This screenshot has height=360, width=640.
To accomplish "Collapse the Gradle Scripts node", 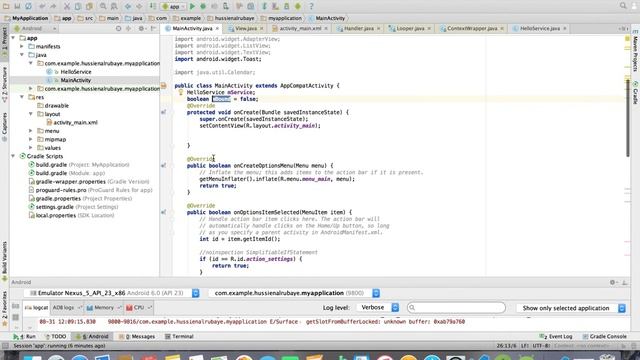I will point(13,156).
